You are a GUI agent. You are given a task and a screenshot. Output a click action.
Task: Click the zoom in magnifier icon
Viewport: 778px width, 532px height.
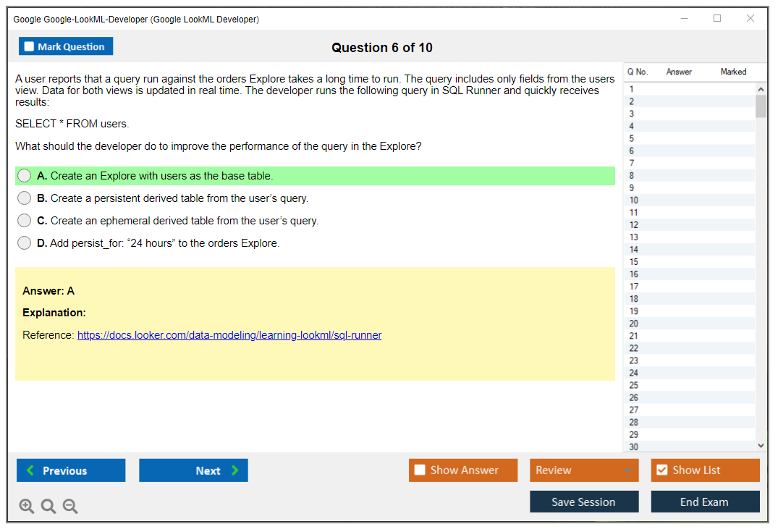pos(27,507)
